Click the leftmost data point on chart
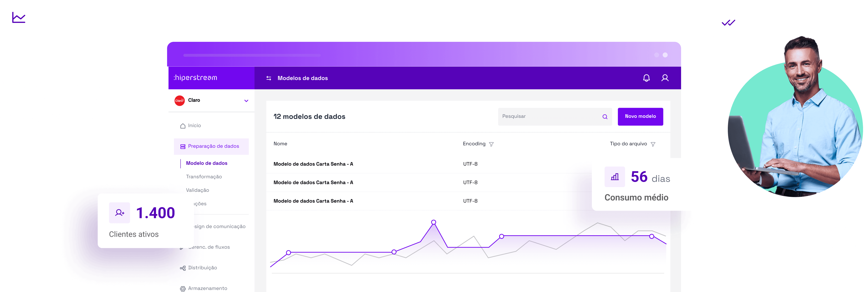The image size is (868, 292). 288,253
